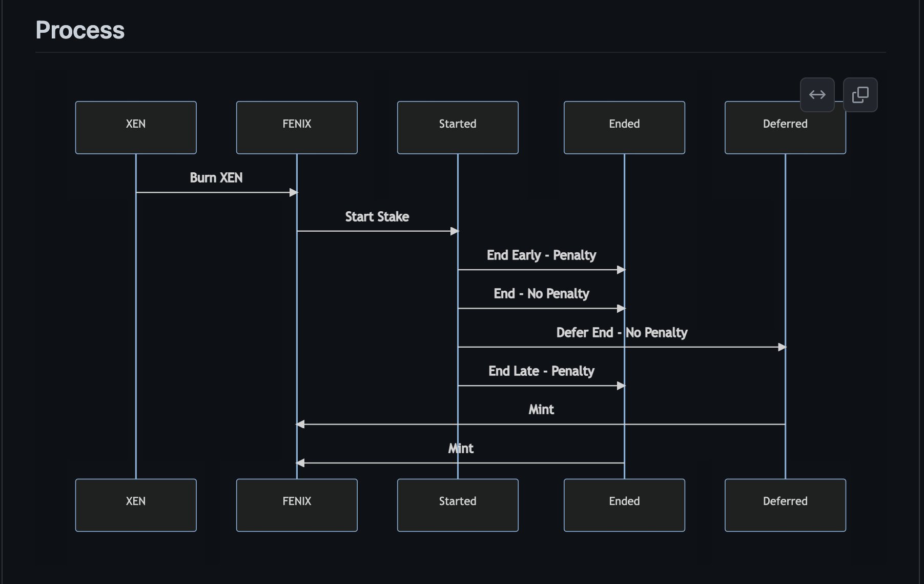
Task: Click the copy diagram icon
Action: pyautogui.click(x=860, y=94)
